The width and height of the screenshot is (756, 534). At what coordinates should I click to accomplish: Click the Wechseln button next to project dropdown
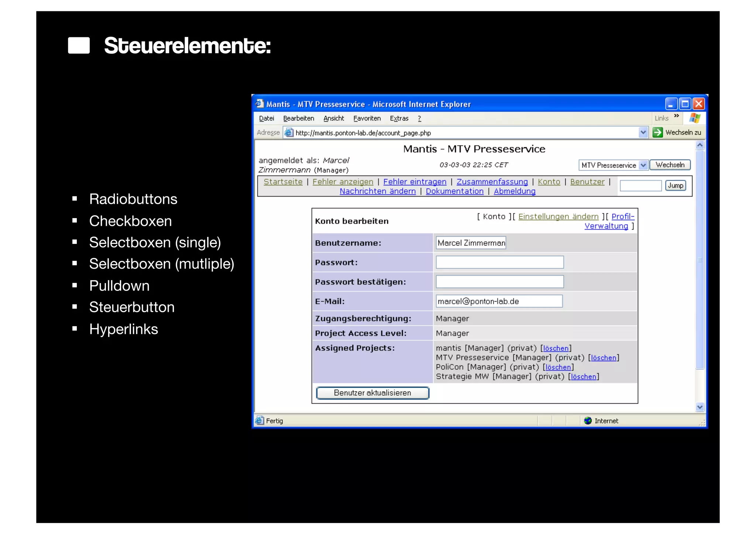(670, 165)
